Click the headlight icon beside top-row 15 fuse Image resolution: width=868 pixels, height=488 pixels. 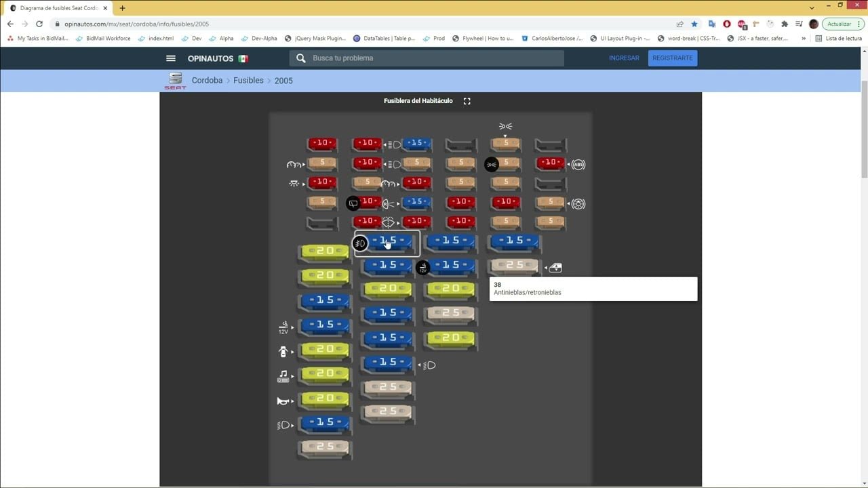click(395, 144)
